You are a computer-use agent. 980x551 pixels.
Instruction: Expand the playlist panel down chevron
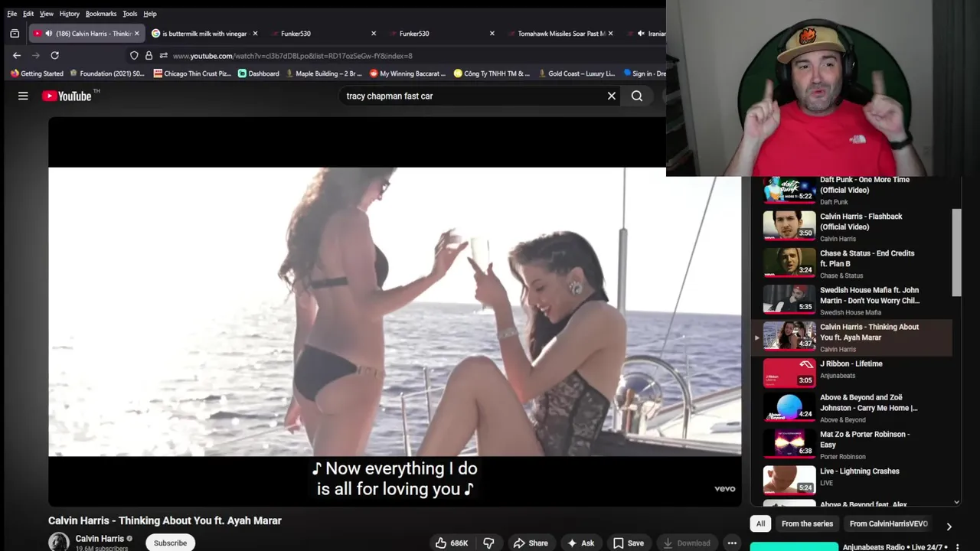click(x=956, y=502)
